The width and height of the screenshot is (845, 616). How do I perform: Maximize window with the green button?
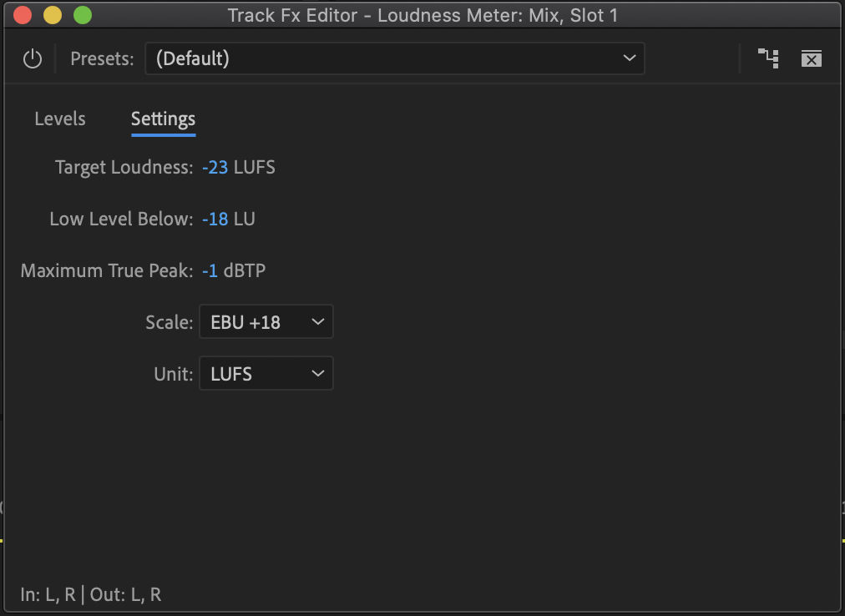(x=82, y=15)
